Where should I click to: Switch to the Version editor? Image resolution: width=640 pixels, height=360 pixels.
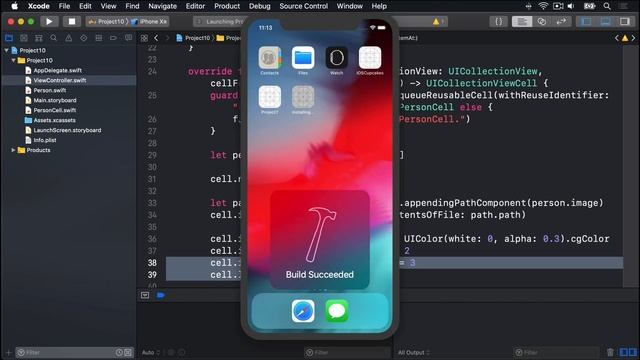coord(561,21)
